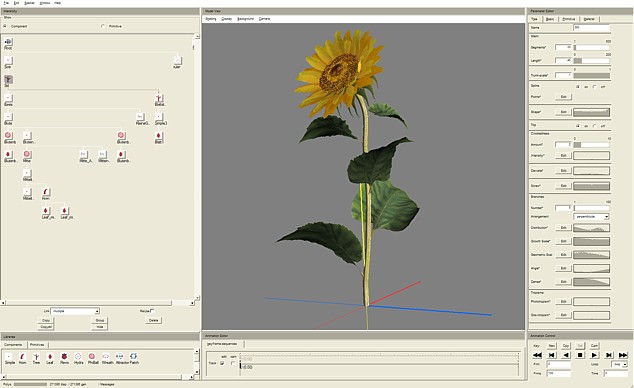Select the ruler node in Hierarchy
This screenshot has height=388, width=634.
coord(177,63)
